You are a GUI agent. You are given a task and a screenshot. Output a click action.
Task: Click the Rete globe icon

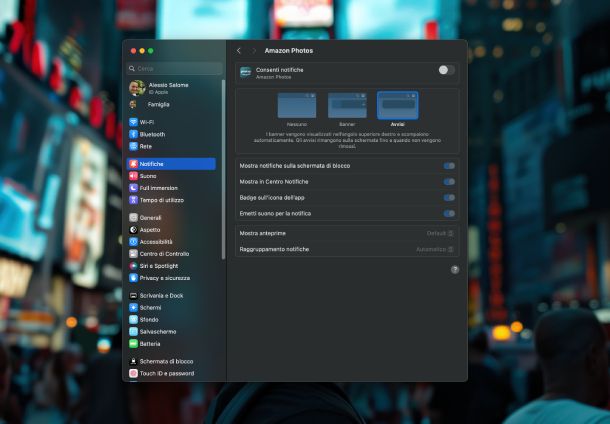(x=133, y=146)
